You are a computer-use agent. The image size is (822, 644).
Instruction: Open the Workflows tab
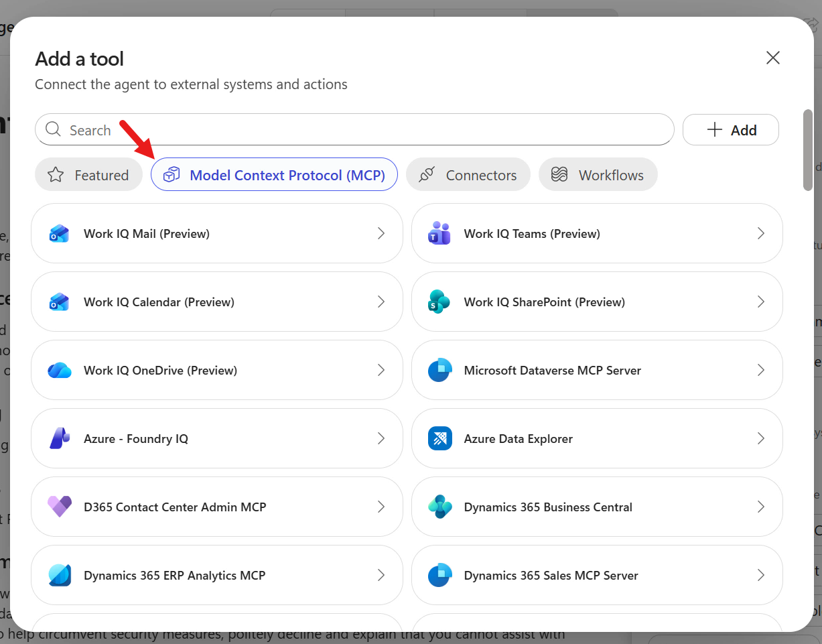[x=598, y=175]
